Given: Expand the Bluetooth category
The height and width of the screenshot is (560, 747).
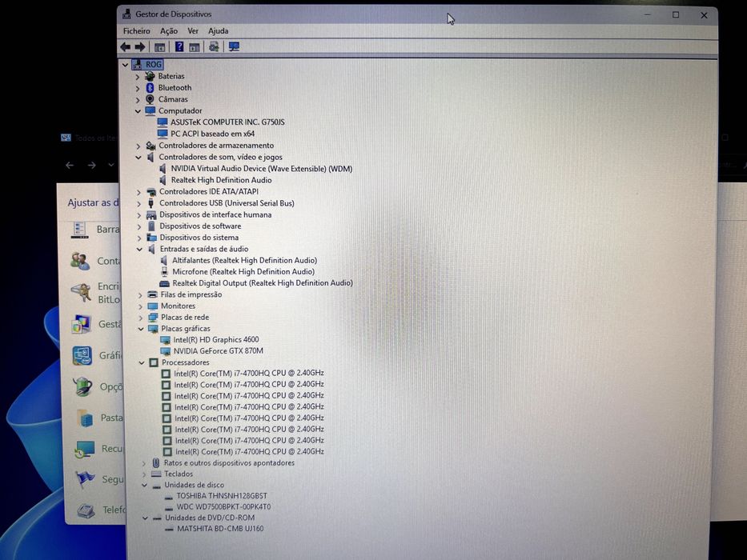Looking at the screenshot, I should tap(138, 88).
